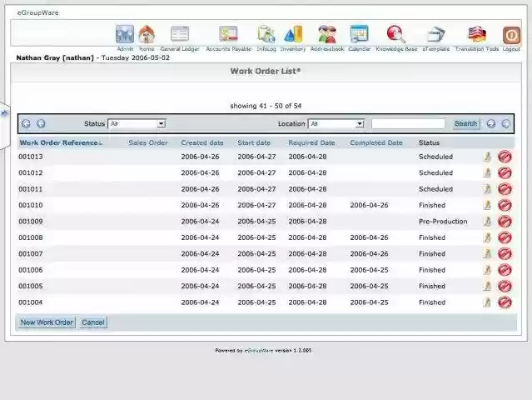Open the Accounts Payable icon

coord(229,34)
